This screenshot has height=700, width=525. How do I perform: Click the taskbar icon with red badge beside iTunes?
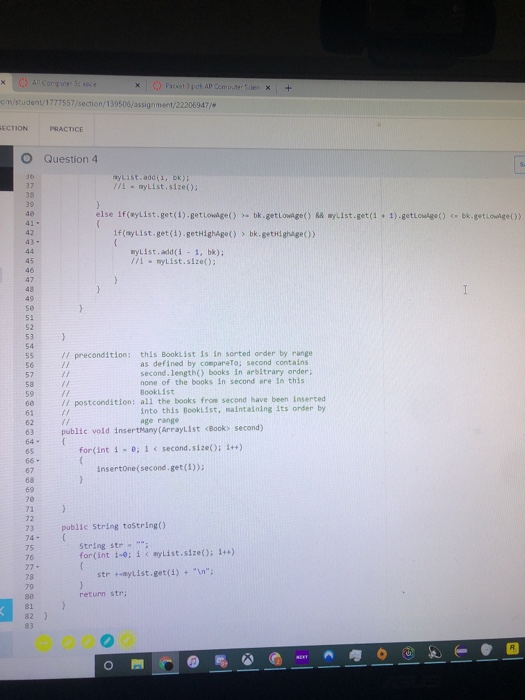pos(221,661)
